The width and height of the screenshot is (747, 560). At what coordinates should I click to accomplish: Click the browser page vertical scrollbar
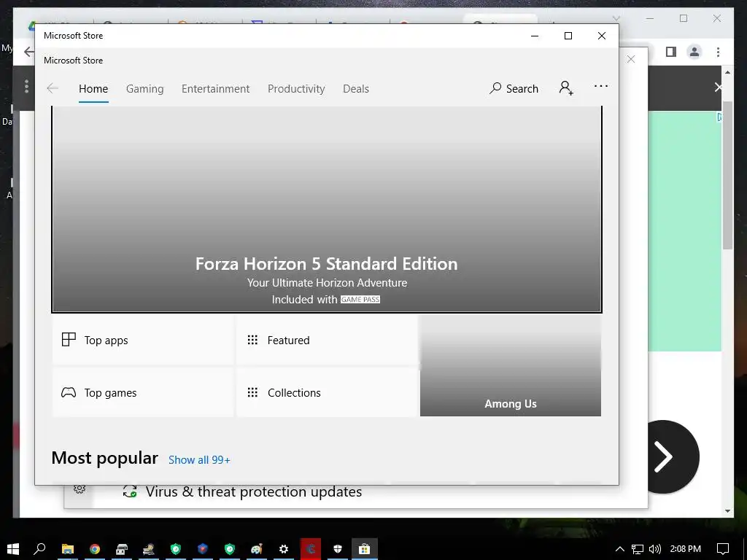[x=727, y=174]
